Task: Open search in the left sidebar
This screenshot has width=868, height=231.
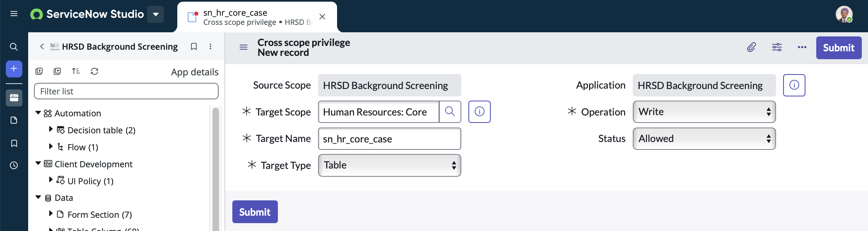Action: (x=14, y=47)
